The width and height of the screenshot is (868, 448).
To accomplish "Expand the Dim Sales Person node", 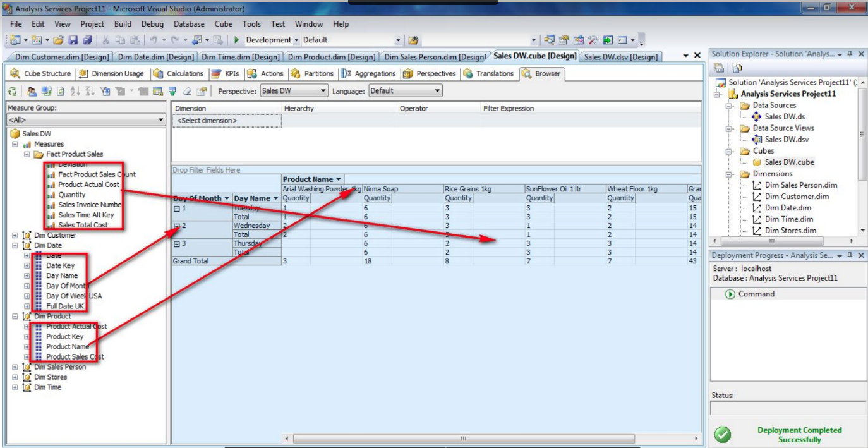I will click(x=15, y=366).
